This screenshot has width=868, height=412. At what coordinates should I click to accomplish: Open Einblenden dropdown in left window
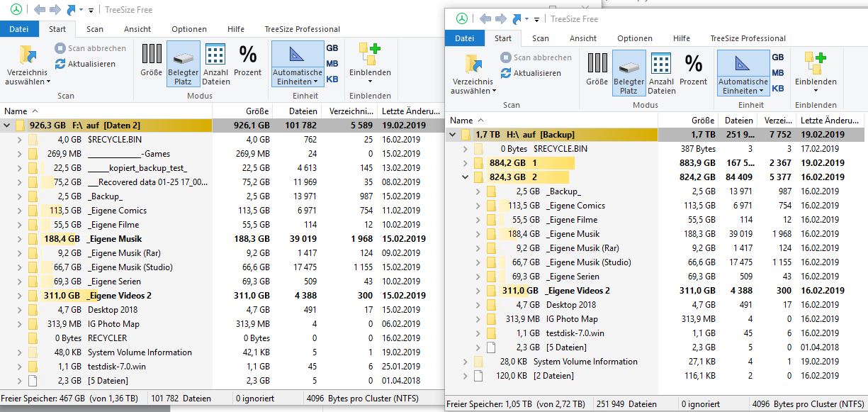370,62
